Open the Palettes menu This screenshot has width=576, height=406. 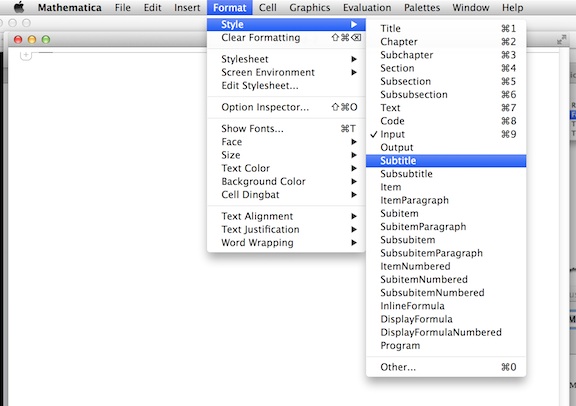[x=422, y=8]
